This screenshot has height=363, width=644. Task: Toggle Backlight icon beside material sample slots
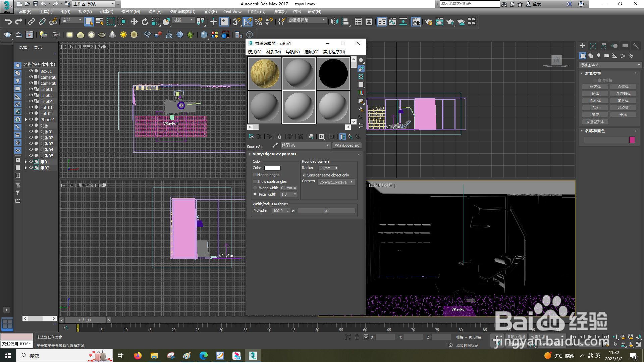[361, 68]
